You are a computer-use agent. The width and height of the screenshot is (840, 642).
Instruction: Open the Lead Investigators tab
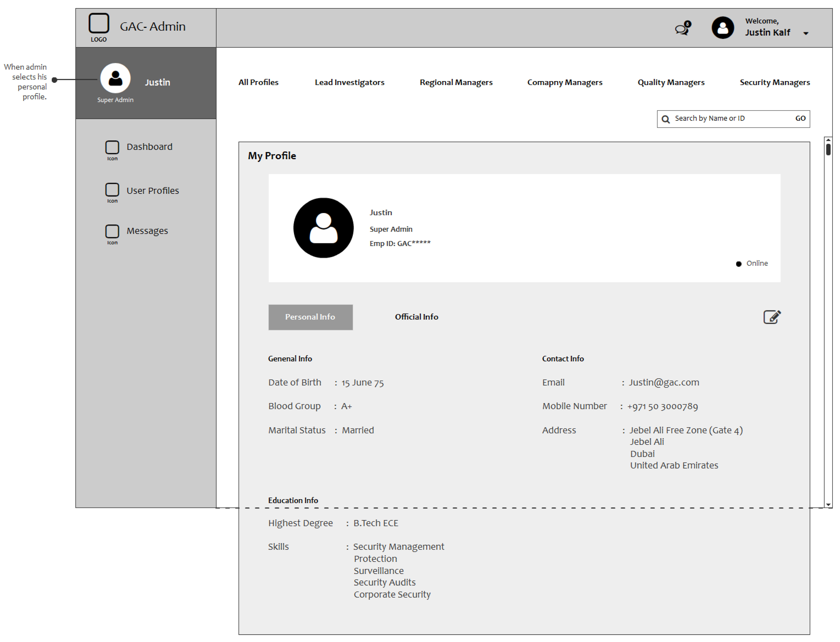[x=349, y=82]
